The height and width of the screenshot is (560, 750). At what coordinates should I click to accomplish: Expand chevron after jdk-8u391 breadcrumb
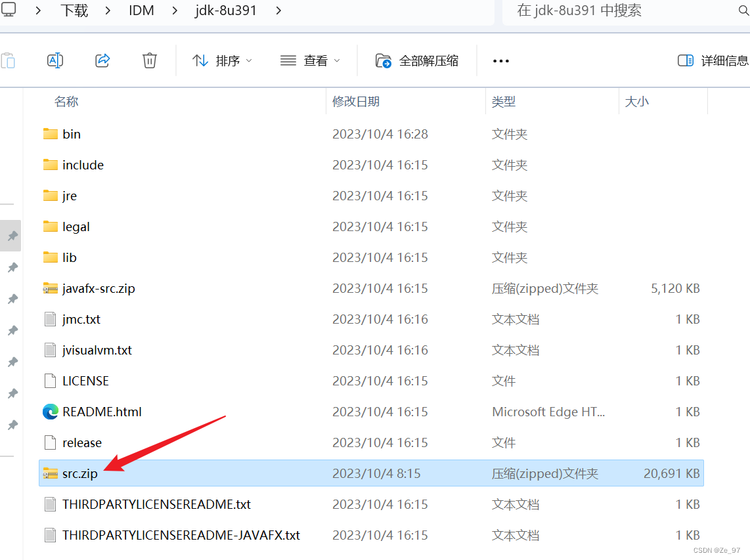coord(278,11)
